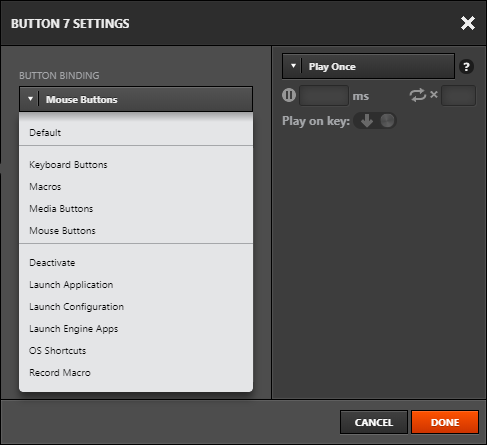Click the CANCEL button
This screenshot has height=445, width=487.
[374, 422]
